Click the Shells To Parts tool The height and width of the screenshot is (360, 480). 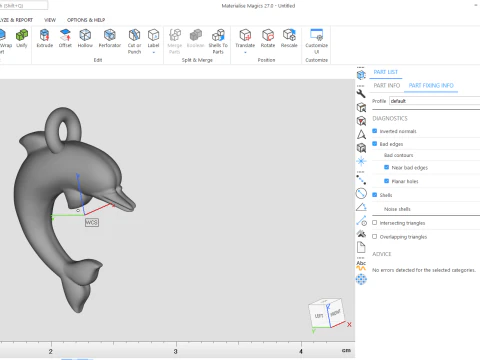click(218, 41)
